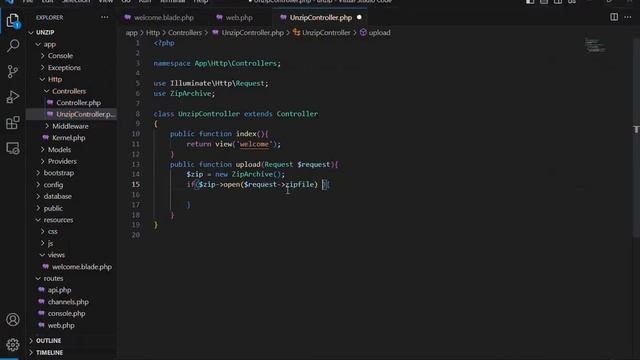Click the Controllers breadcrumb segment
This screenshot has height=360, width=640.
(185, 33)
